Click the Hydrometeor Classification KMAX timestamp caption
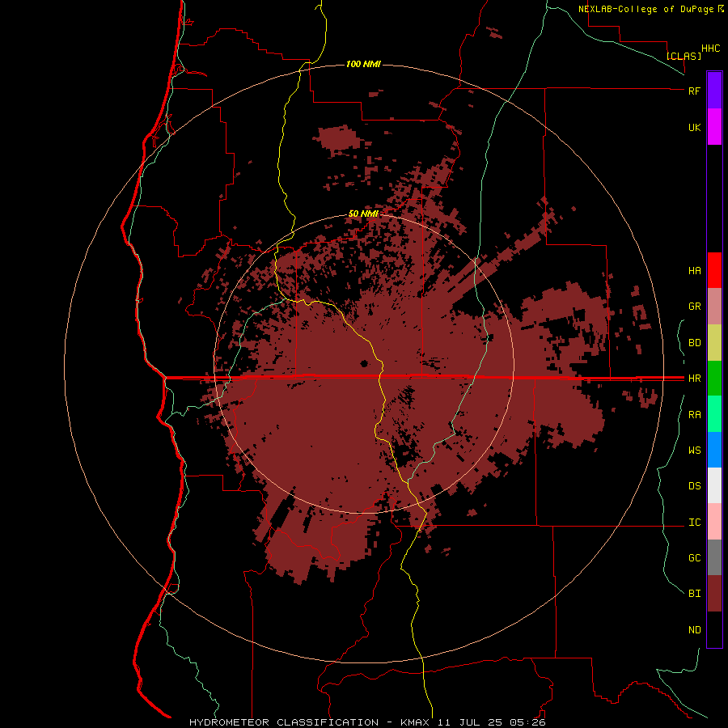728x728 pixels. (367, 722)
